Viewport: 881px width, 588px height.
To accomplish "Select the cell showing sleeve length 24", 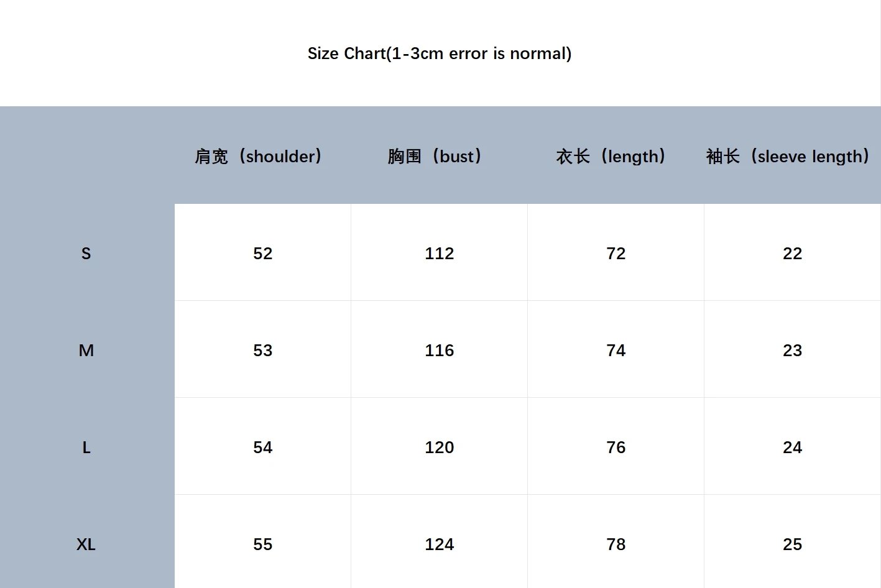I will pyautogui.click(x=792, y=446).
